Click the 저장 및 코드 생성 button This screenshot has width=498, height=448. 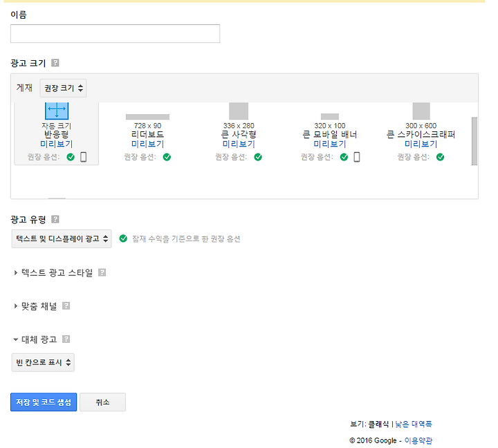(x=44, y=402)
